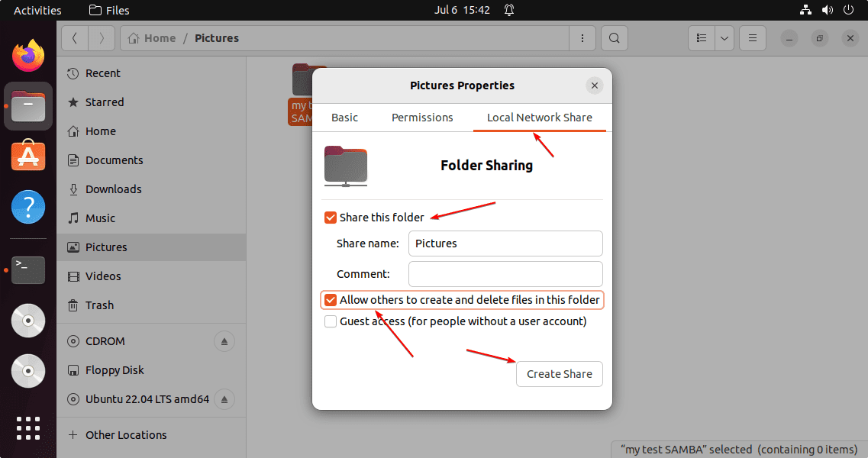Enable Guest access checkbox
868x458 pixels.
[331, 321]
